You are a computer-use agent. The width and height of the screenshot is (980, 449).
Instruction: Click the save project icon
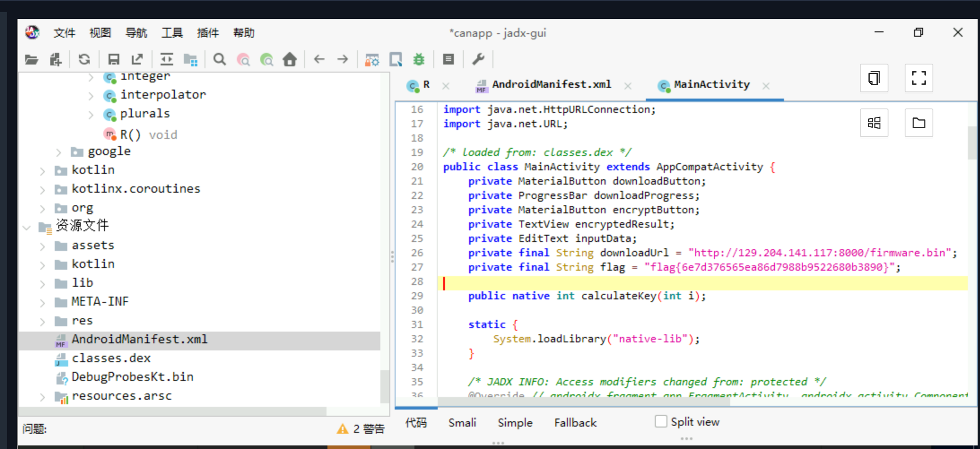113,60
